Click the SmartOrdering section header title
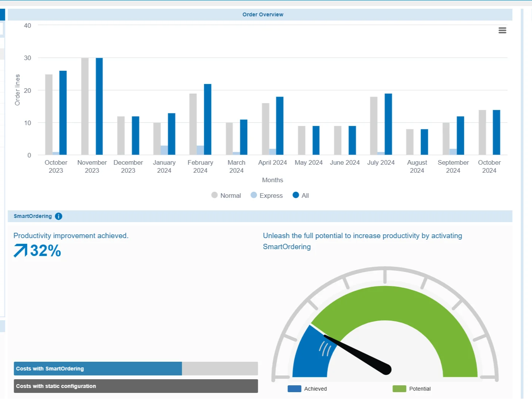Image resolution: width=532 pixels, height=399 pixels. coord(33,216)
